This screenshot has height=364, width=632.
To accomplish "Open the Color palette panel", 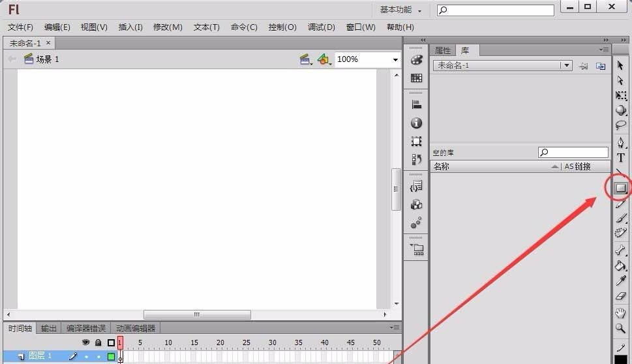I will 416,59.
